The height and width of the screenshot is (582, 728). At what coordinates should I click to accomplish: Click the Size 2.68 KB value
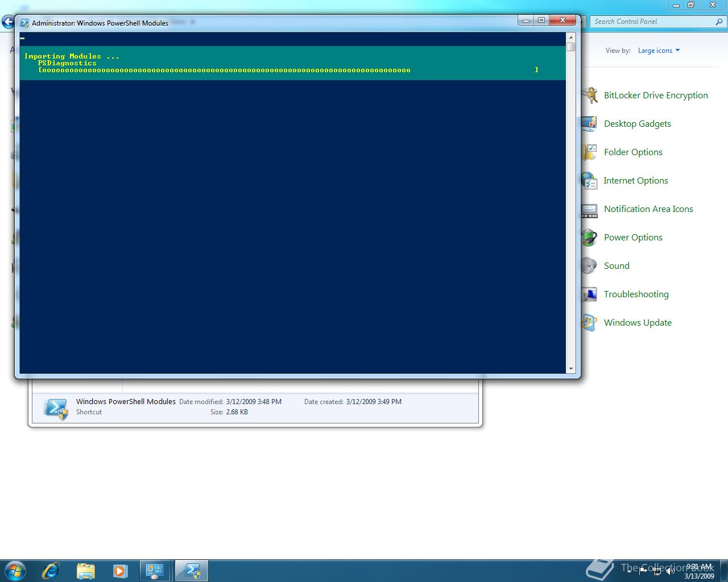(237, 412)
